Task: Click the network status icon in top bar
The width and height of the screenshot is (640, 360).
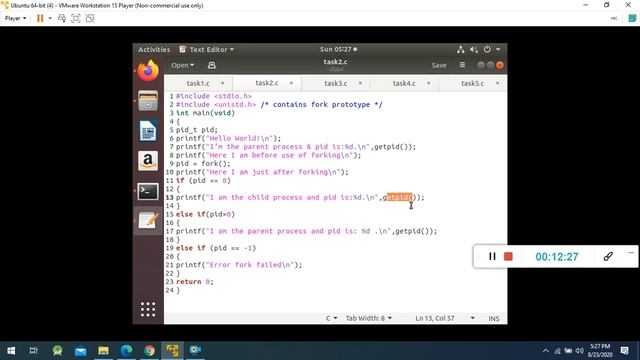Action: click(x=460, y=49)
